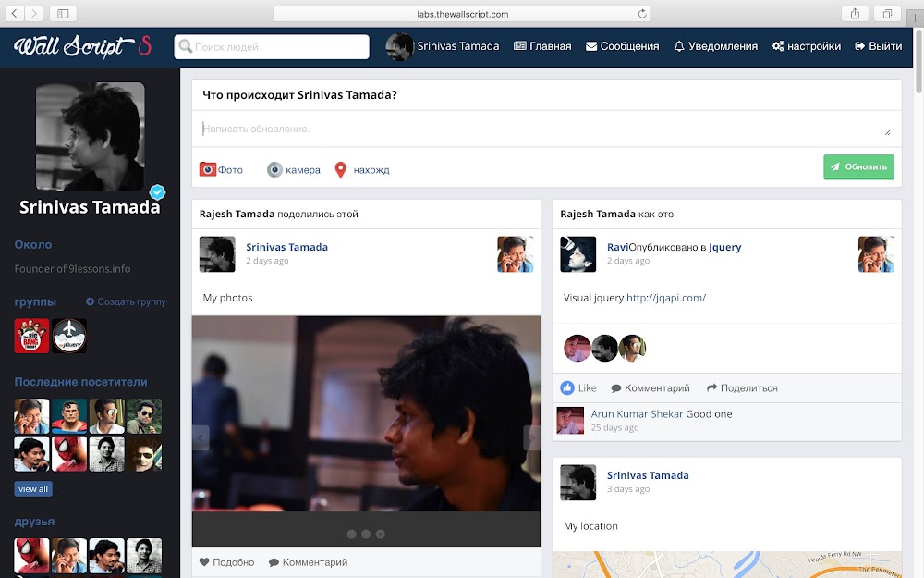This screenshot has height=578, width=924.
Task: Click Комментарий on the jquery post
Action: point(650,388)
